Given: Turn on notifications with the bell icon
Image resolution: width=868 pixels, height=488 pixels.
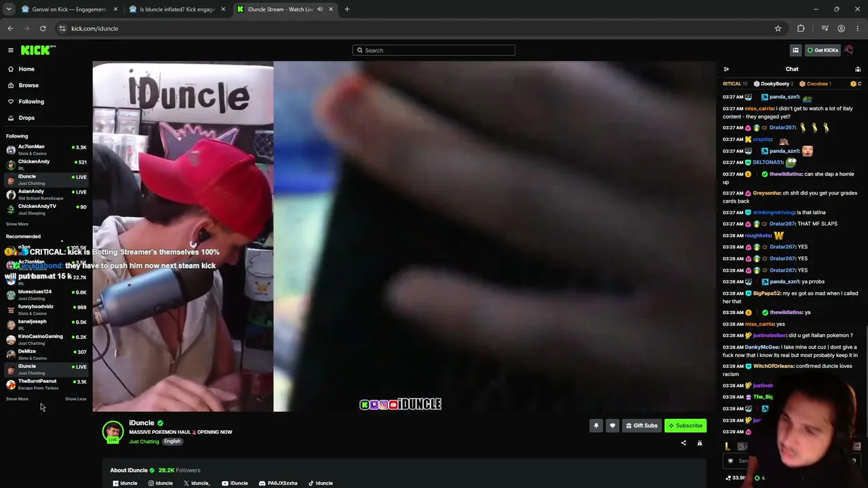Looking at the screenshot, I should [596, 426].
